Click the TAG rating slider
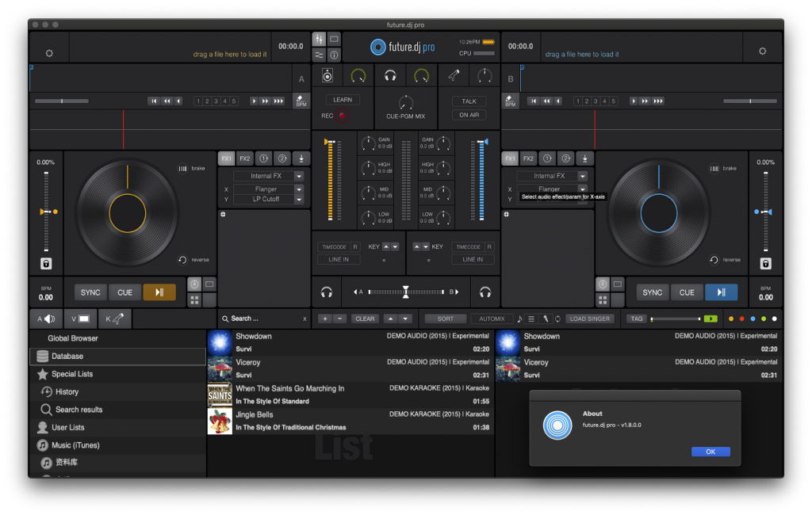 click(676, 319)
